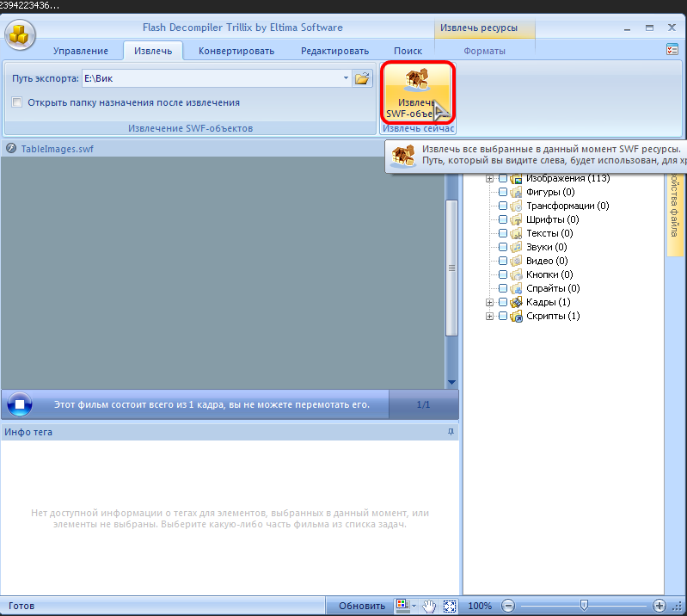The width and height of the screenshot is (687, 616).
Task: Click the zoom out minus button
Action: pyautogui.click(x=508, y=606)
